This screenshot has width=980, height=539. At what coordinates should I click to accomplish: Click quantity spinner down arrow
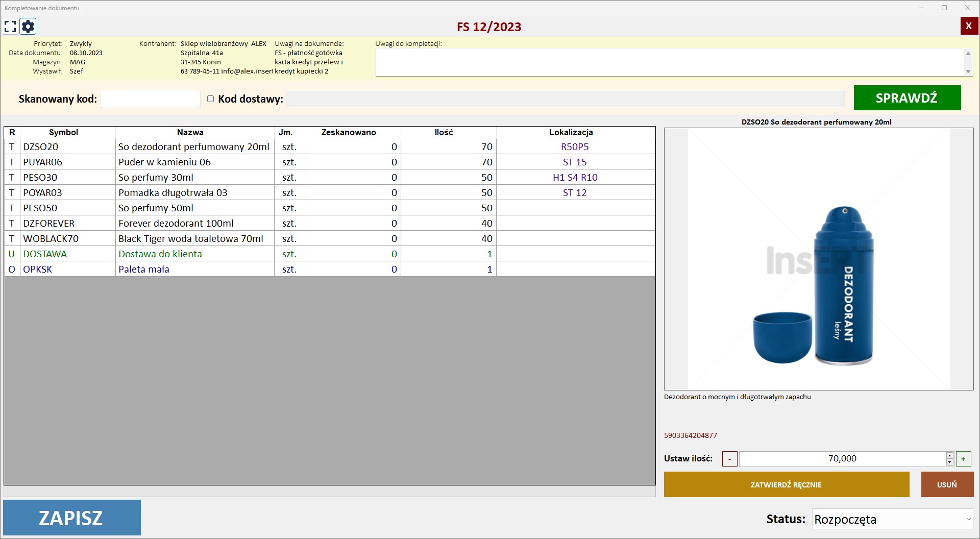coord(949,462)
